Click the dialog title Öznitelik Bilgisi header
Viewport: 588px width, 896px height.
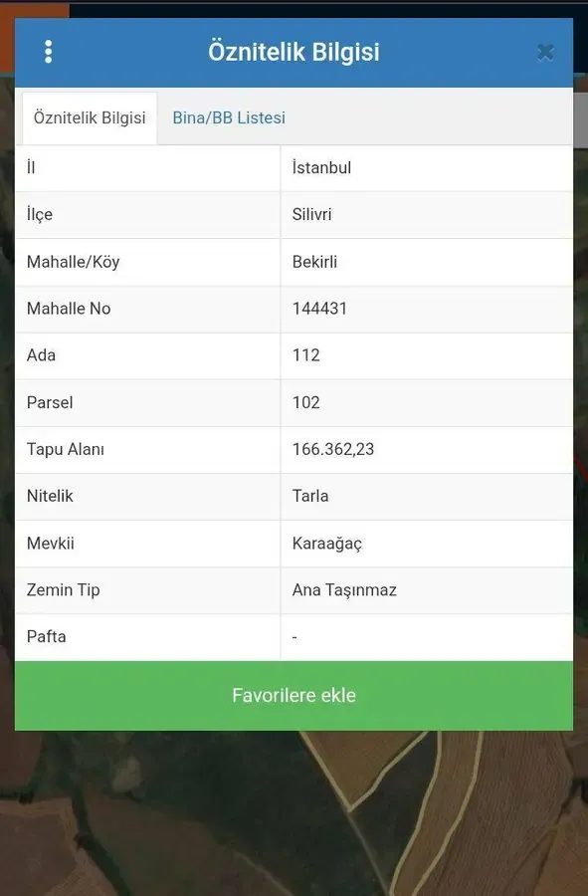click(294, 52)
